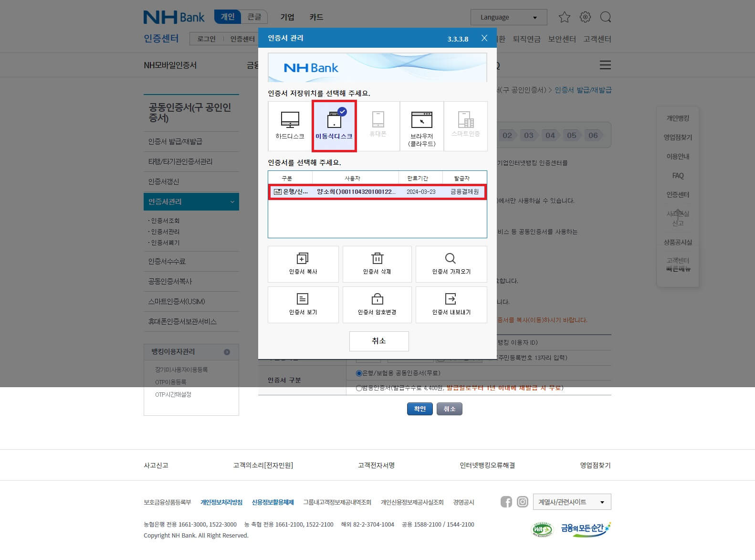This screenshot has height=560, width=755.
Task: Click 영업점찾기 in the quick menu
Action: (678, 137)
